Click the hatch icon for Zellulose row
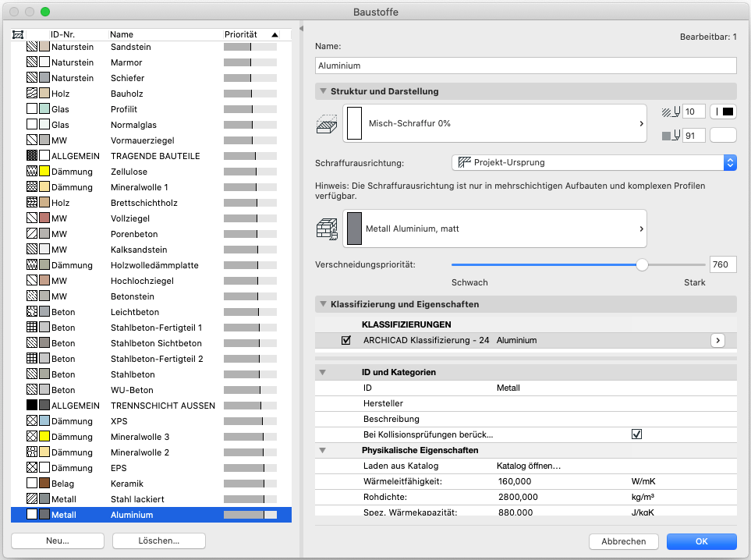Viewport: 751px width, 560px height. (x=32, y=172)
